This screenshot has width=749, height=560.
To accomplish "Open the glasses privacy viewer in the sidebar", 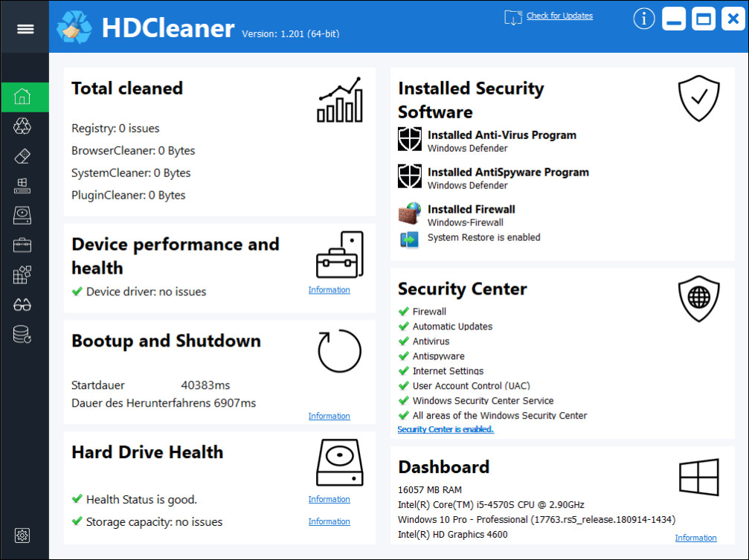I will pos(22,304).
